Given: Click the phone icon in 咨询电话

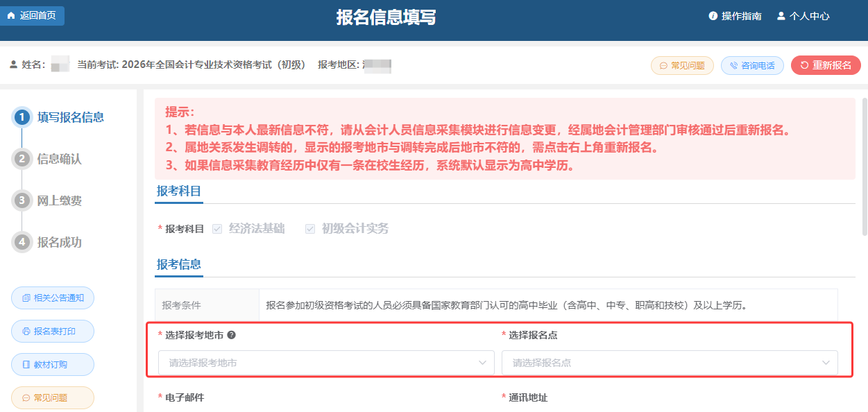Looking at the screenshot, I should click(734, 66).
